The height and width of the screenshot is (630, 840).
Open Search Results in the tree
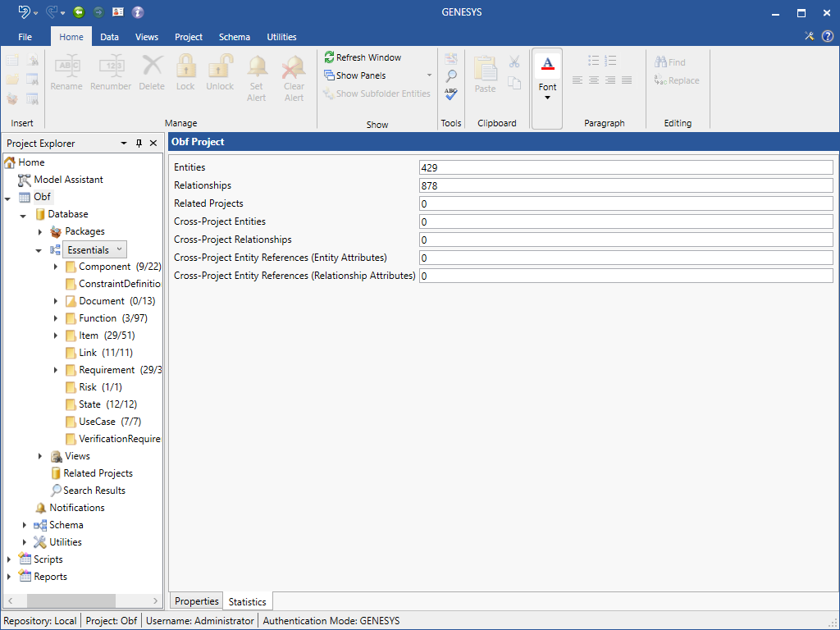pos(94,491)
